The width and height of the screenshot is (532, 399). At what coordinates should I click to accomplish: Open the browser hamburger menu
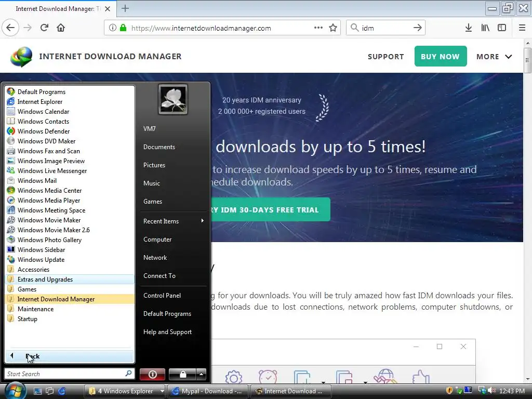pos(522,28)
